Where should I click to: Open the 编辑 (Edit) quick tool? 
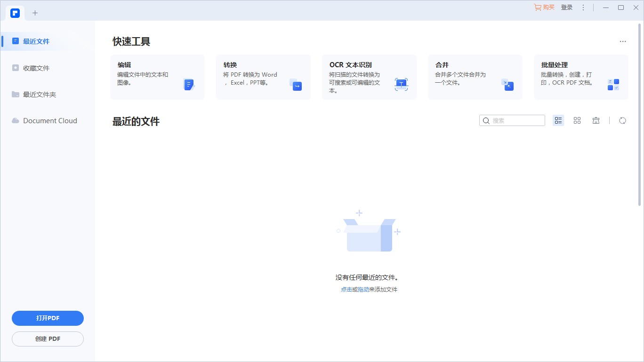coord(157,77)
